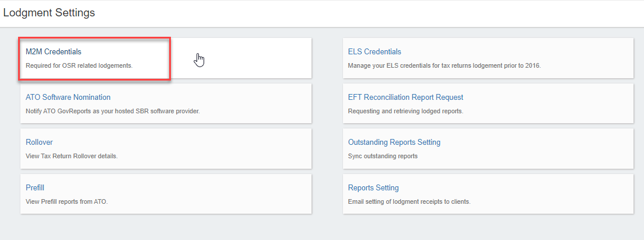Click "View Prefill reports from ATO" text
The height and width of the screenshot is (240, 644).
coord(67,201)
